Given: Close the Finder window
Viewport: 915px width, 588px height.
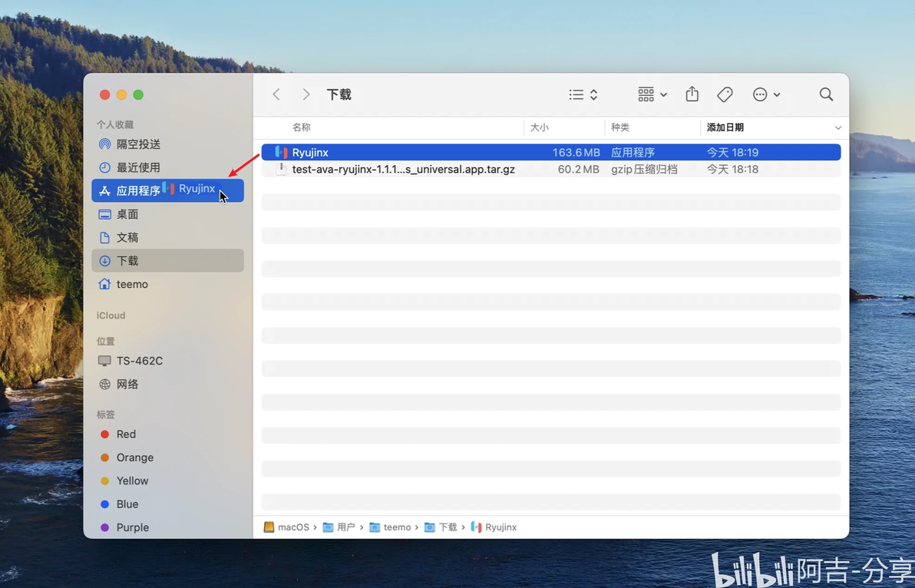Looking at the screenshot, I should [105, 94].
